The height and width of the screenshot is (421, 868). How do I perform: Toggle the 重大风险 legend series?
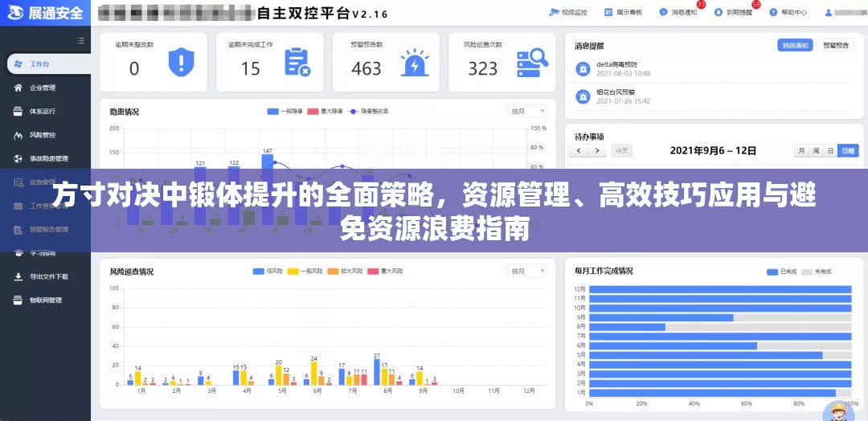click(385, 271)
